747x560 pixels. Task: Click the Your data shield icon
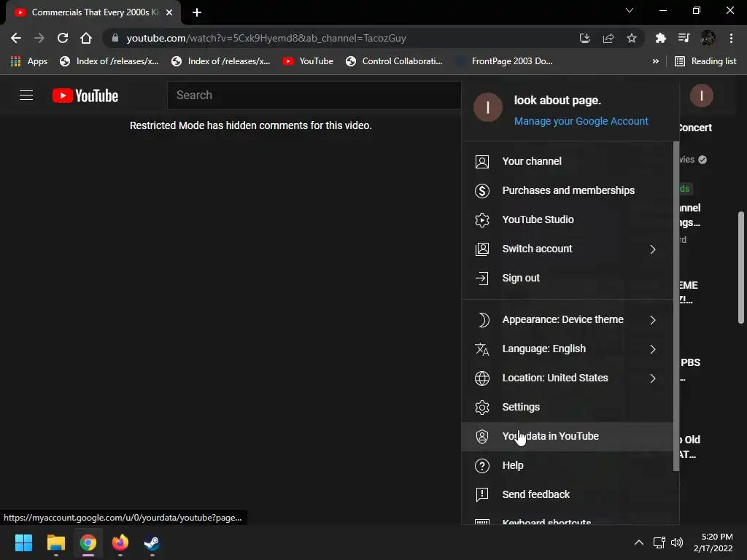(481, 436)
